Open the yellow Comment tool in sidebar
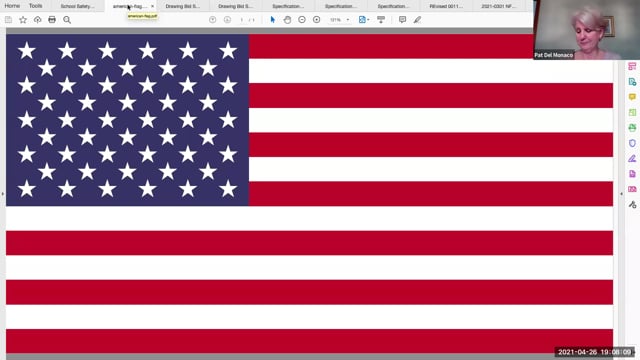 tap(632, 97)
